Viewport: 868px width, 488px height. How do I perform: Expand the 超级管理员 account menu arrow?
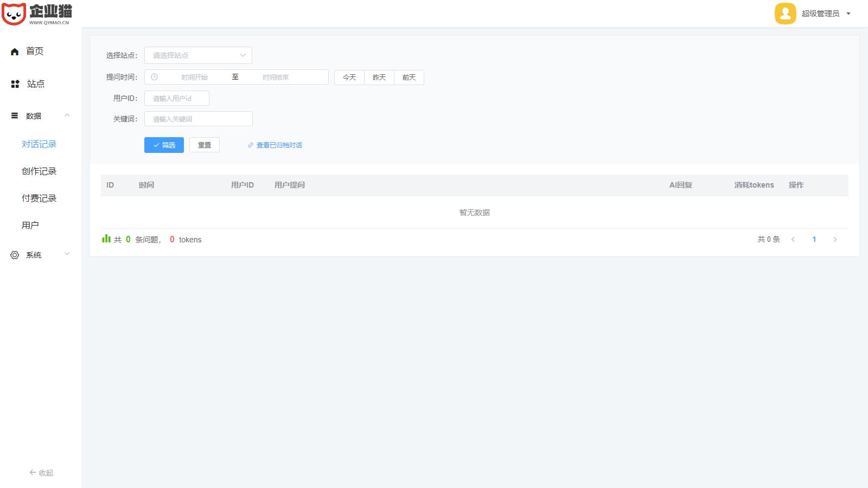(848, 14)
